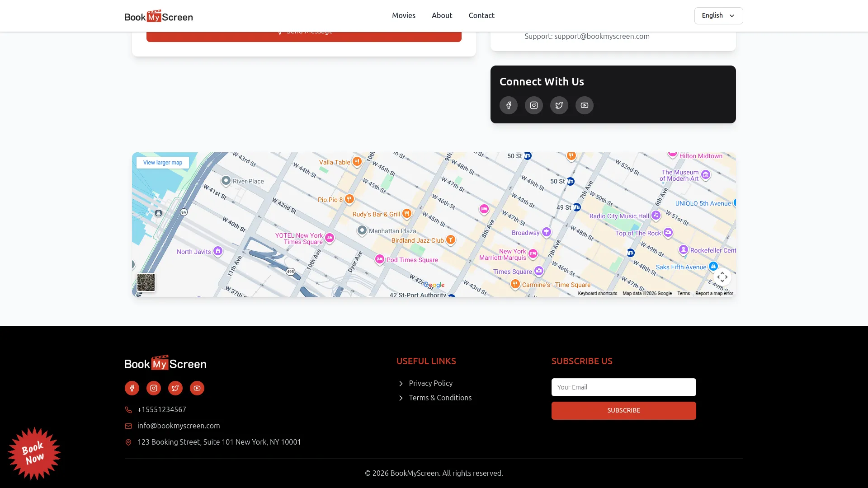Open Twitter from the Connect With Us panel

coord(559,105)
